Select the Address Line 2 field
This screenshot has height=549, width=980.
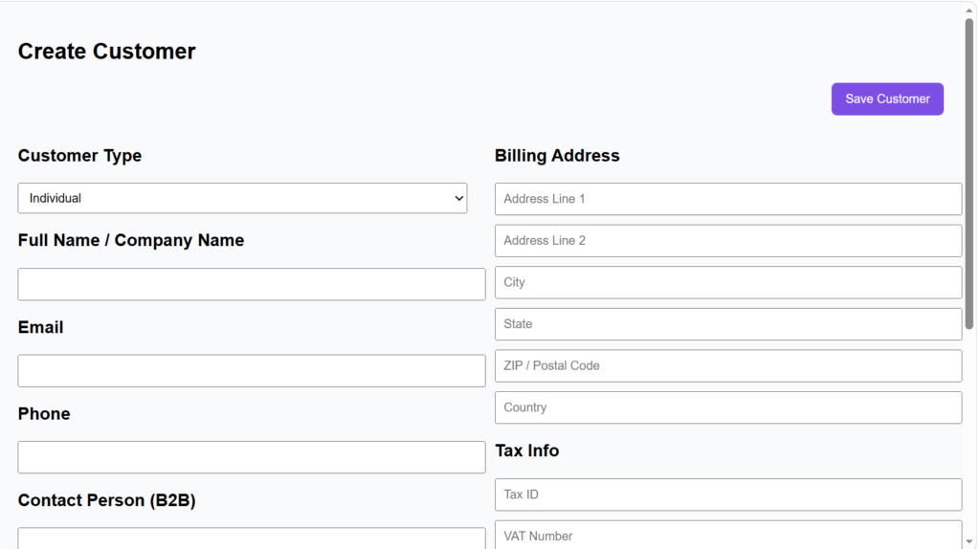pos(727,241)
